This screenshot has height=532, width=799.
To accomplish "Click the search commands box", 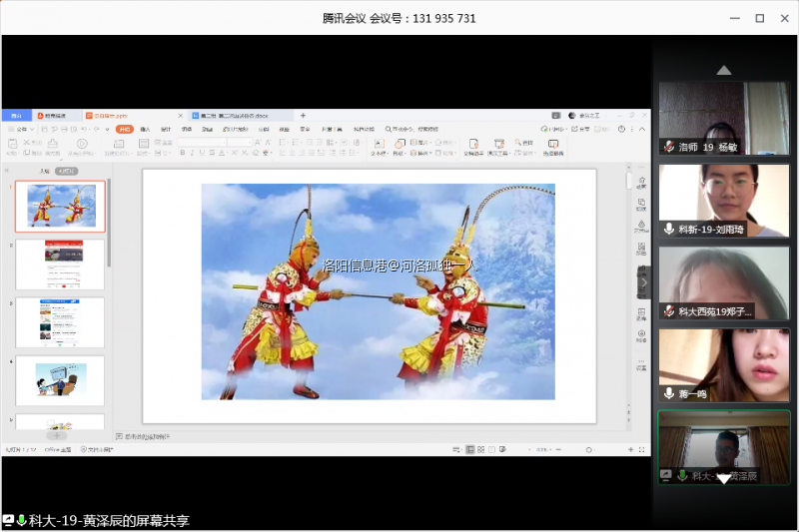I will (x=412, y=130).
